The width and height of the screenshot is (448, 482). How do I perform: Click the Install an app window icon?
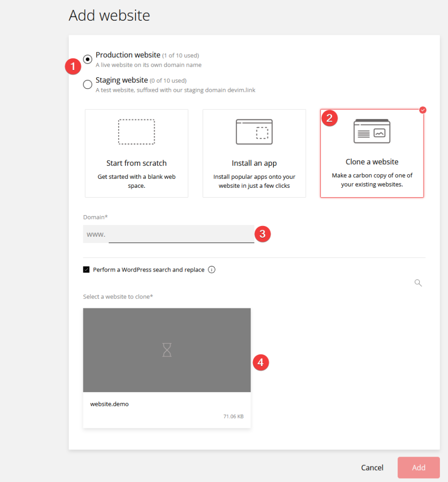(254, 132)
